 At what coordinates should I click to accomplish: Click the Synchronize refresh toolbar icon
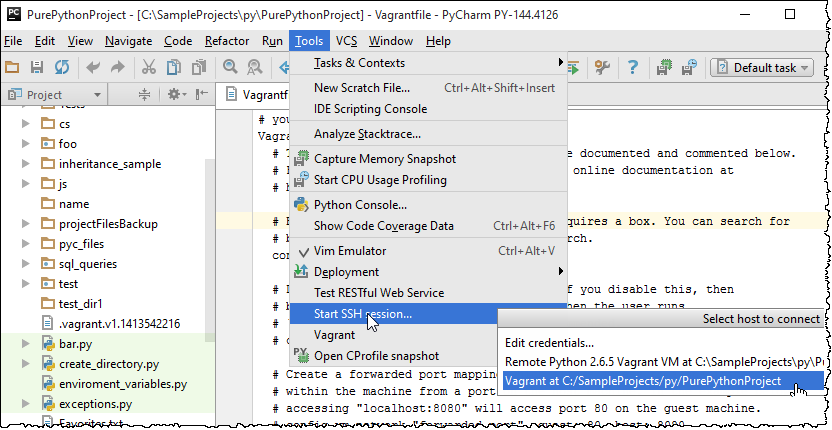tap(62, 67)
